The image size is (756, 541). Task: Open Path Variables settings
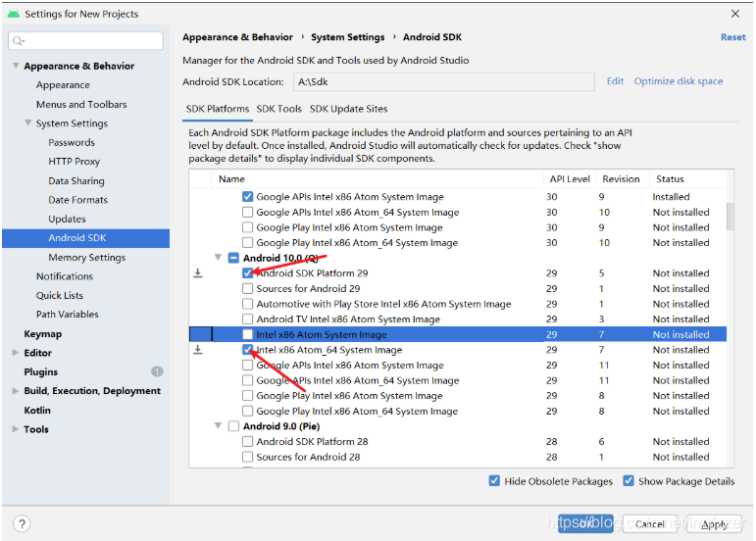click(67, 314)
